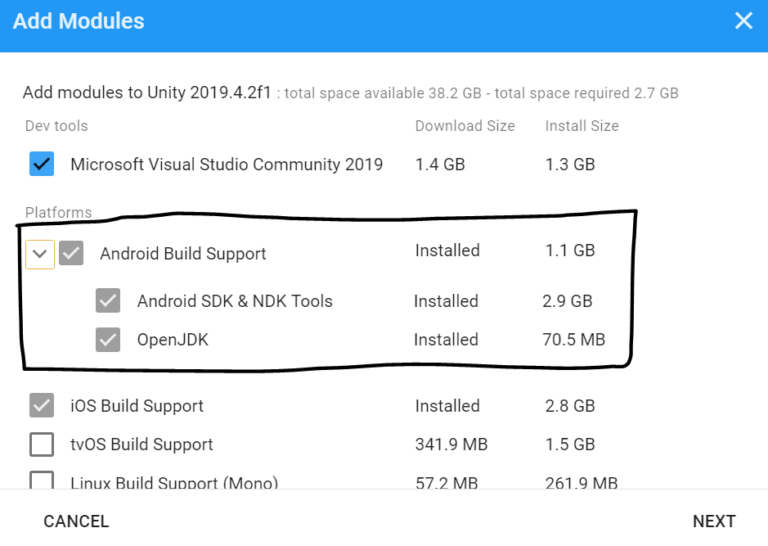Screen dimensions: 768x546
Task: Click the iOS Build Support label
Action: point(137,405)
